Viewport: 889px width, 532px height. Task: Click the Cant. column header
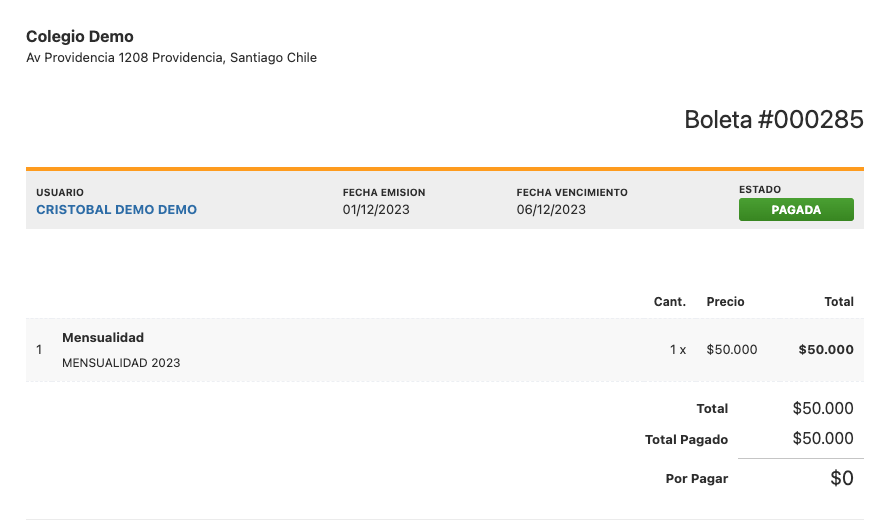pyautogui.click(x=670, y=302)
